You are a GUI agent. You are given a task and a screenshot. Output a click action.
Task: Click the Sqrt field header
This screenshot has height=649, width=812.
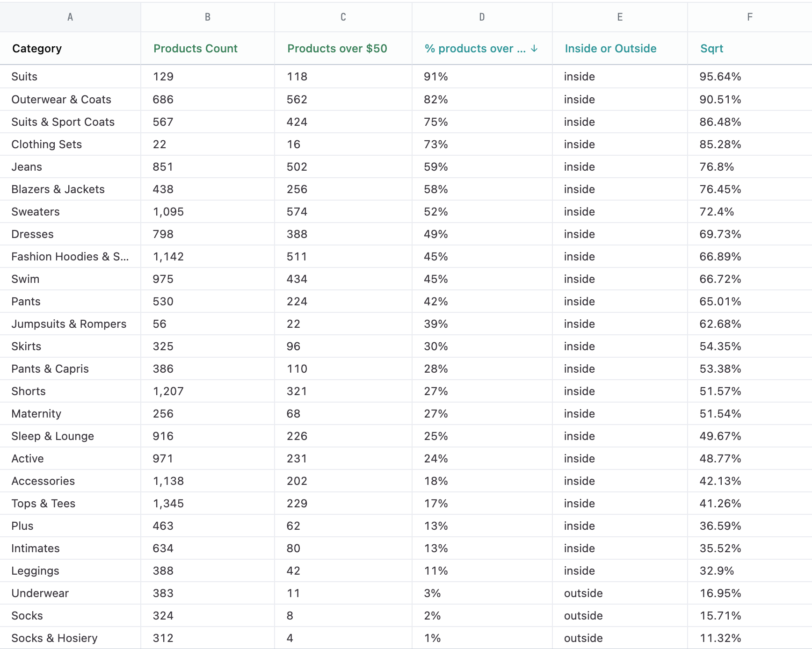tap(711, 49)
